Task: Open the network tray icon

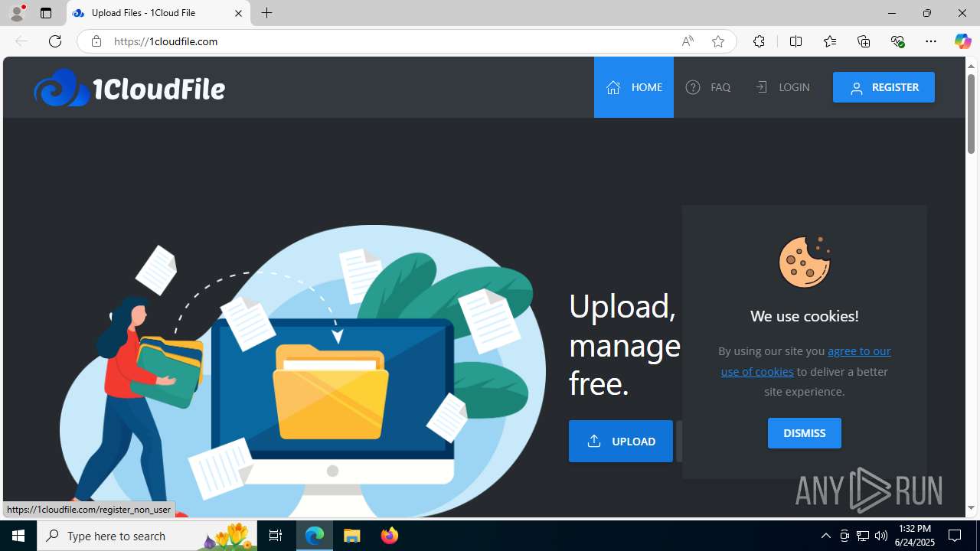Action: pos(863,536)
